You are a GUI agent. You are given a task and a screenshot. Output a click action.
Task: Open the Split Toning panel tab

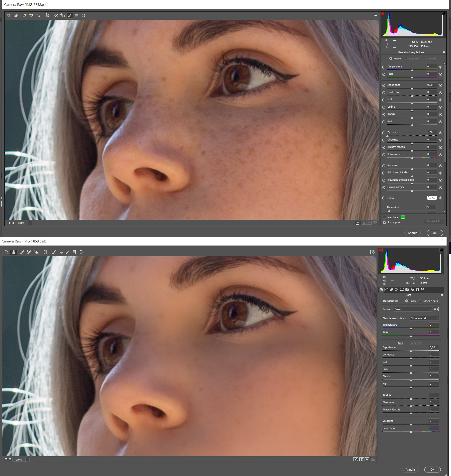[402, 290]
